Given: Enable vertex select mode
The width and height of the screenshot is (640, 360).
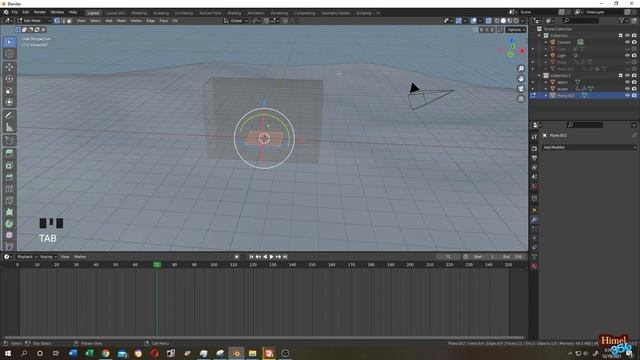Looking at the screenshot, I should point(57,20).
